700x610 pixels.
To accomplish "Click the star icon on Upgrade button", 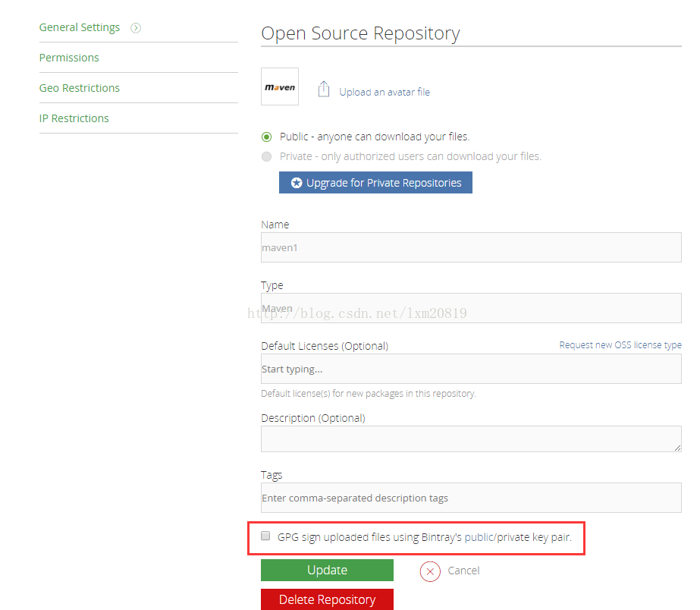I will pyautogui.click(x=297, y=183).
